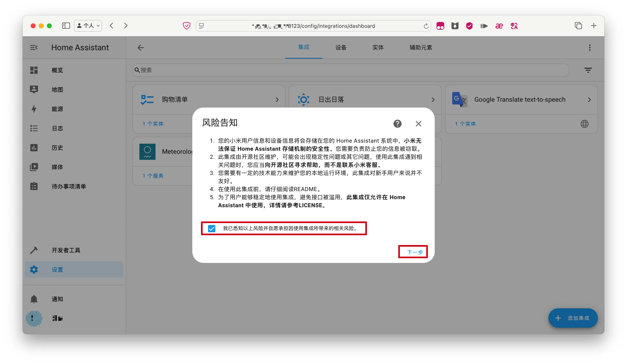Open the user profile avatar
Screen dimensions: 627x364
[34, 318]
